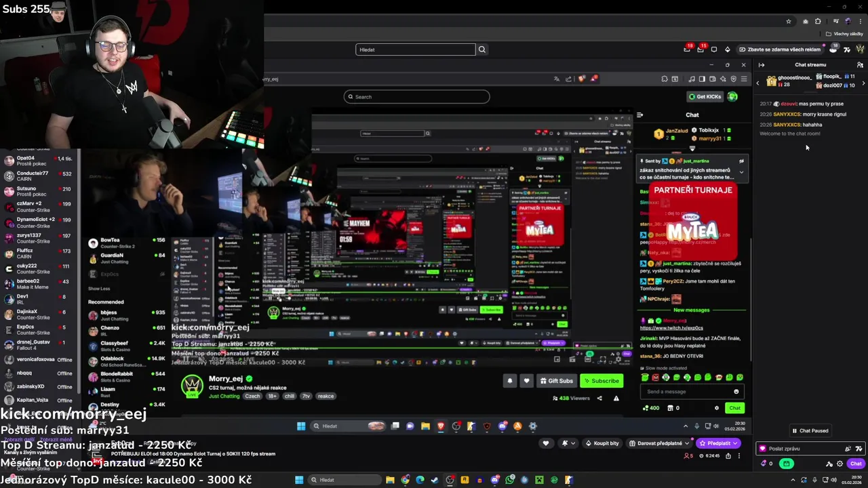Jump to New messages in Kick chat
Viewport: 868px width, 488px height.
coord(692,310)
